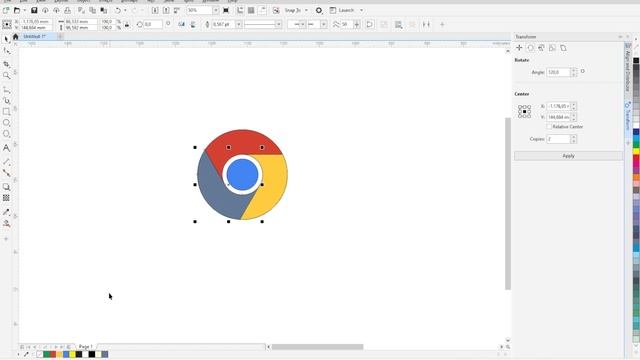Toggle the lock ratio padlock

coord(127,24)
